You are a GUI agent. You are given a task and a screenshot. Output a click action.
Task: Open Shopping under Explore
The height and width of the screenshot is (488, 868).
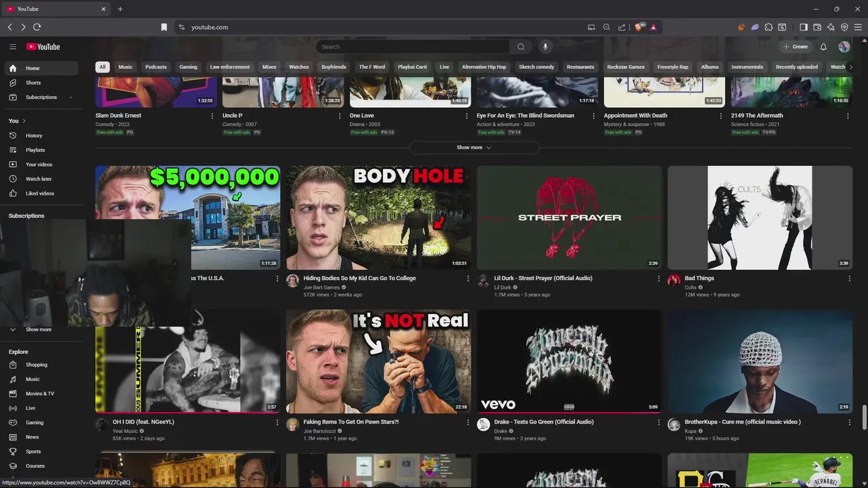(x=42, y=365)
